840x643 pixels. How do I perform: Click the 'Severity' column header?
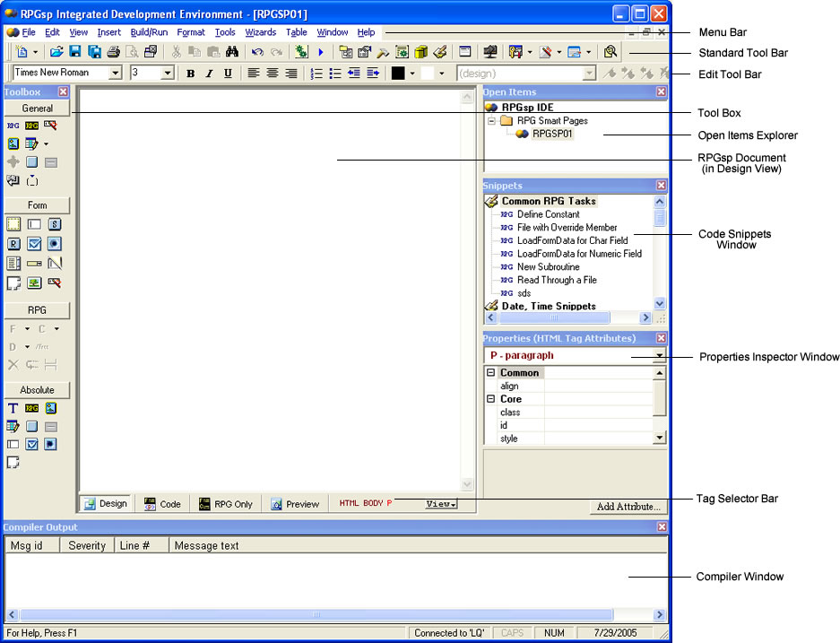click(x=87, y=545)
